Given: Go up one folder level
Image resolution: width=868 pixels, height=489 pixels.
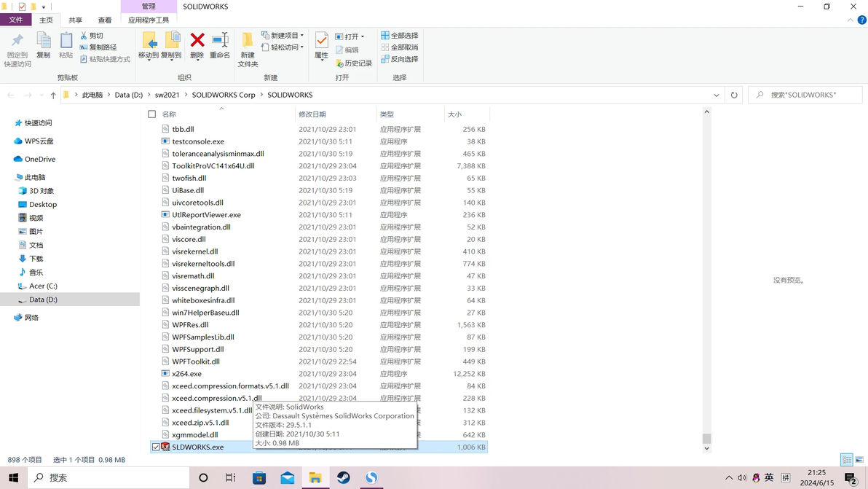Looking at the screenshot, I should pos(53,95).
